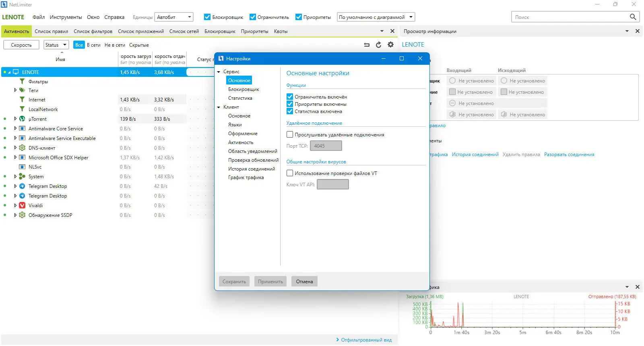The height and width of the screenshot is (346, 644).
Task: Click the collapse rows icon beside refresh
Action: [x=367, y=45]
